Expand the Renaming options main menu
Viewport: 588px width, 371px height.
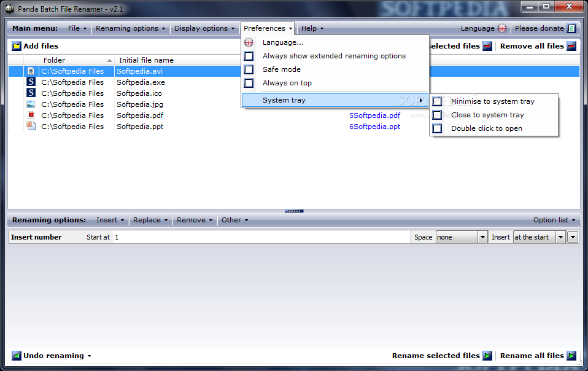[x=131, y=28]
